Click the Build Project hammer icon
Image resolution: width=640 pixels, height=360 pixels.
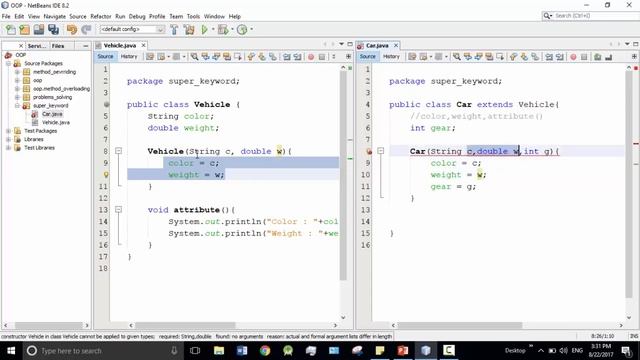coord(174,29)
